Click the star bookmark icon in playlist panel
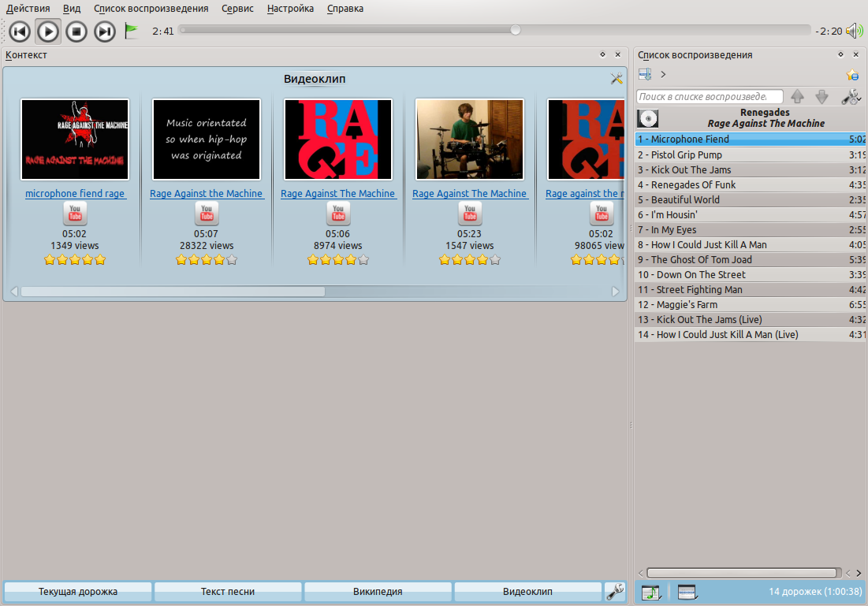 pyautogui.click(x=852, y=75)
